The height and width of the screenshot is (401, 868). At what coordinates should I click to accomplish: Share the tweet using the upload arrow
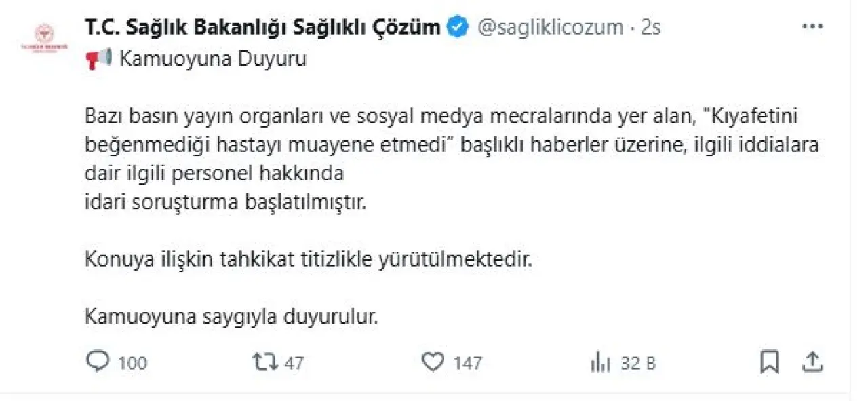pyautogui.click(x=812, y=362)
